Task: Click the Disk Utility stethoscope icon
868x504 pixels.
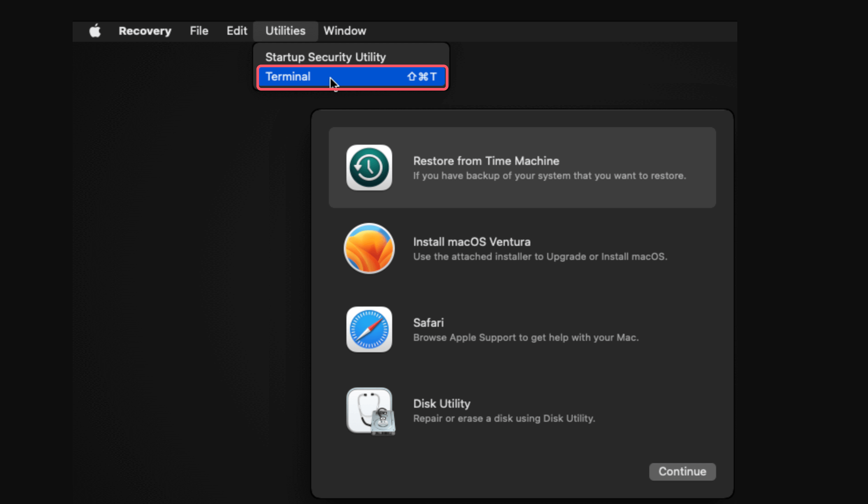Action: pyautogui.click(x=370, y=411)
